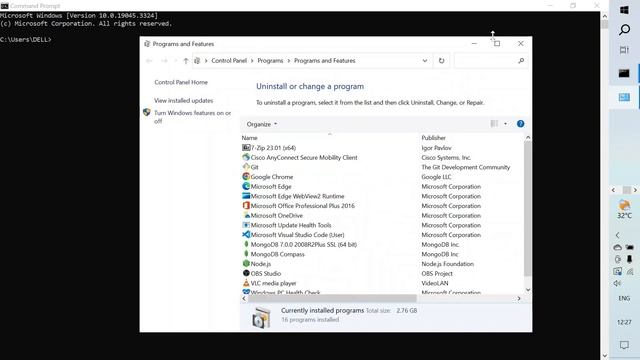Image resolution: width=640 pixels, height=360 pixels.
Task: Click the forward navigation arrow
Action: coord(164,61)
